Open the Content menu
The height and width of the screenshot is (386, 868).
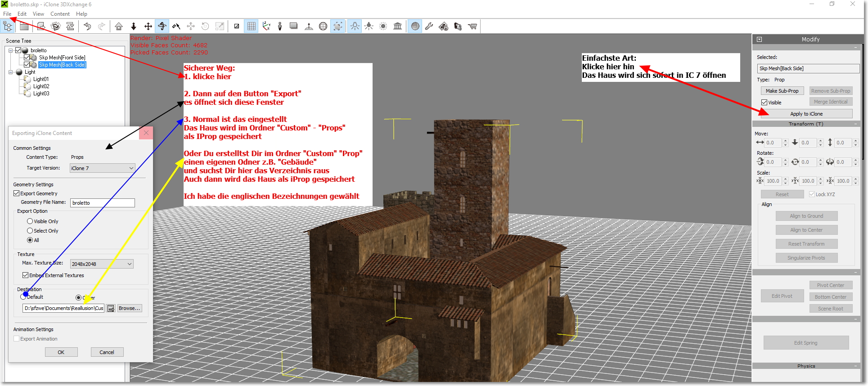[60, 14]
